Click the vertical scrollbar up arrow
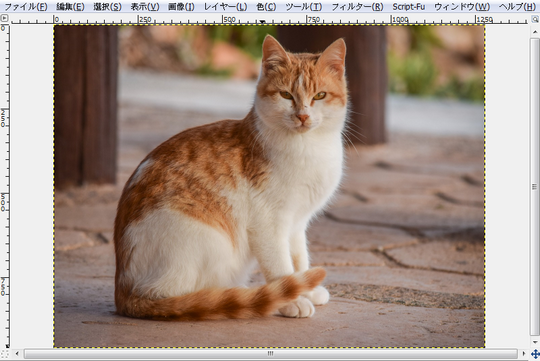The width and height of the screenshot is (540, 361). point(534,31)
